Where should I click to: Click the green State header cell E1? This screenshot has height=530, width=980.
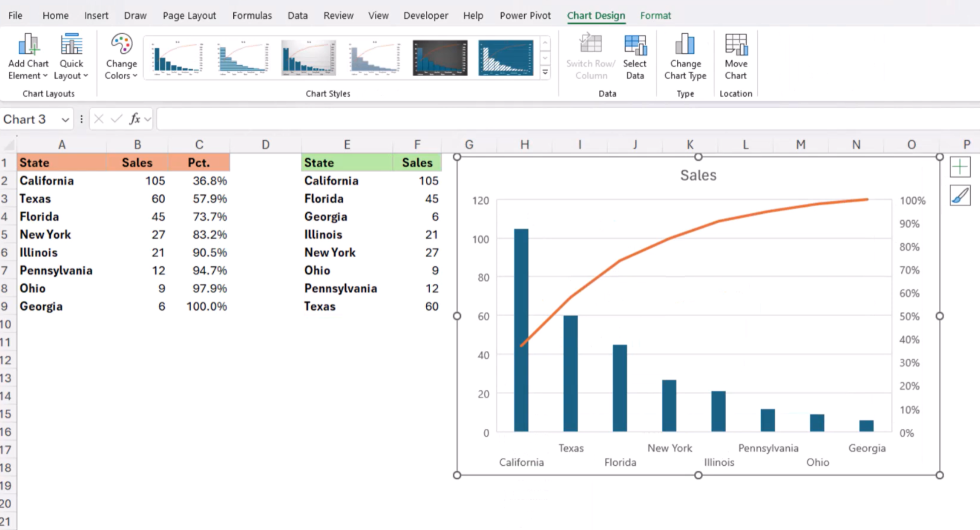pyautogui.click(x=347, y=162)
